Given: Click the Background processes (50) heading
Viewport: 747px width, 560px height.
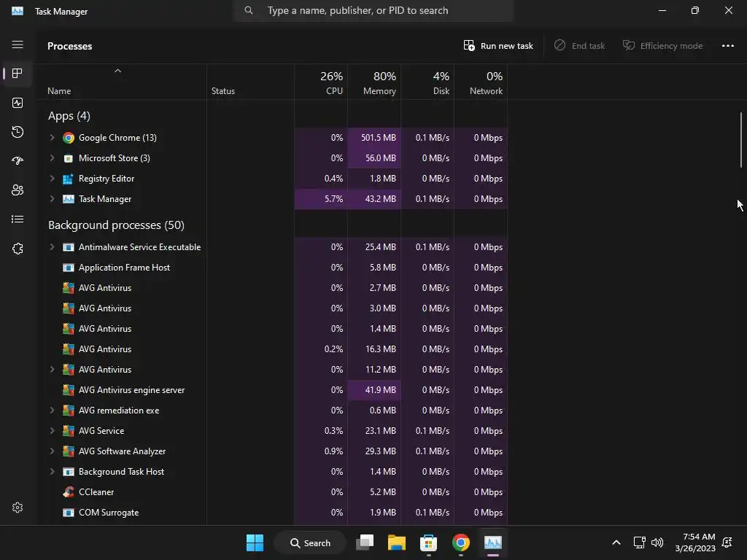Looking at the screenshot, I should tap(116, 225).
